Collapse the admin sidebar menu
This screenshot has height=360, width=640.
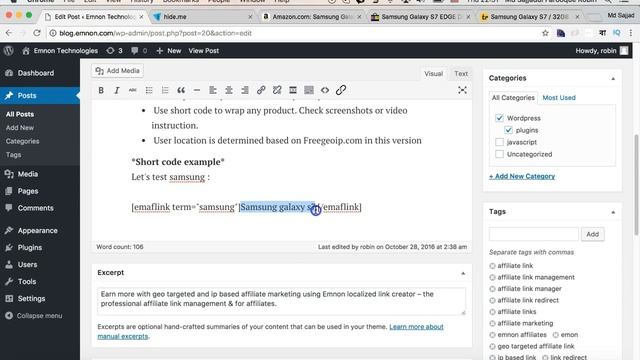click(34, 316)
